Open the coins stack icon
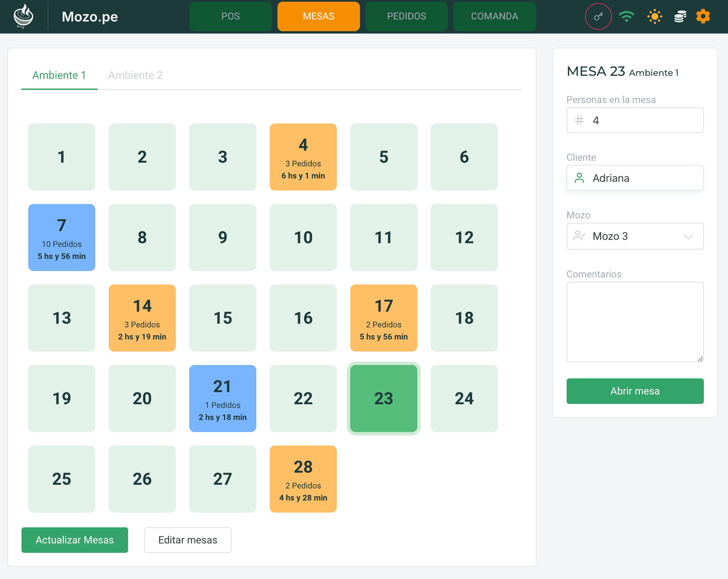The height and width of the screenshot is (579, 728). pyautogui.click(x=680, y=16)
